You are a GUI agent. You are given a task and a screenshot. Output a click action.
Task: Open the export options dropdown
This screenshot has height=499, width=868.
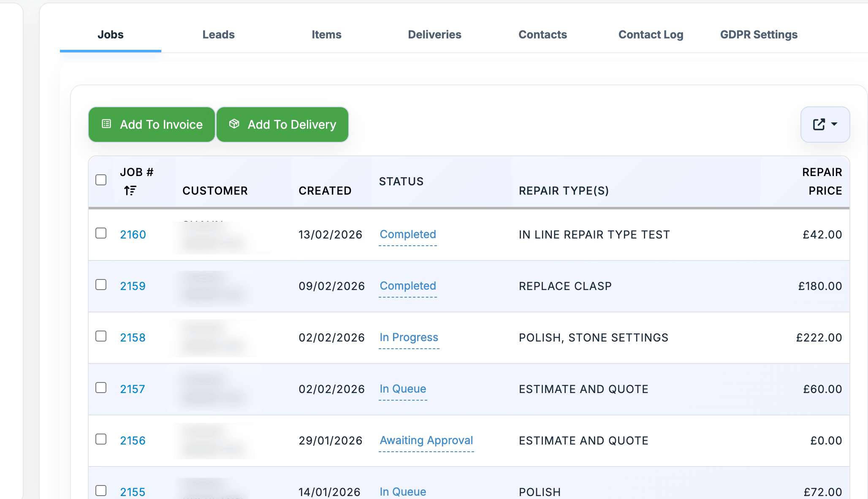click(x=825, y=125)
